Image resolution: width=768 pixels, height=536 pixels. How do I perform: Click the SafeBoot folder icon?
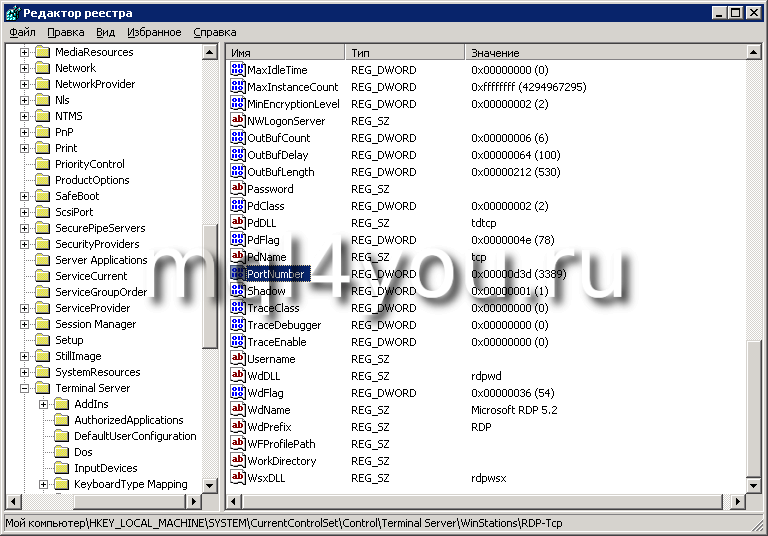42,196
